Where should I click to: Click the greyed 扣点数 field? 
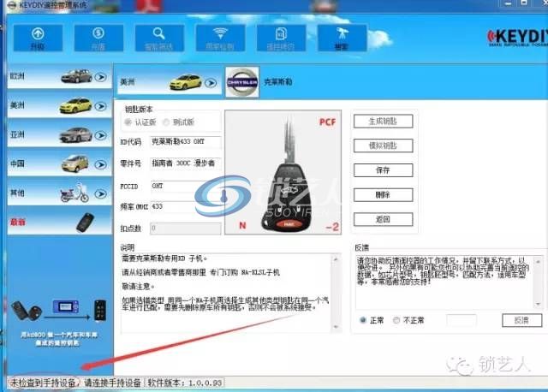click(186, 229)
